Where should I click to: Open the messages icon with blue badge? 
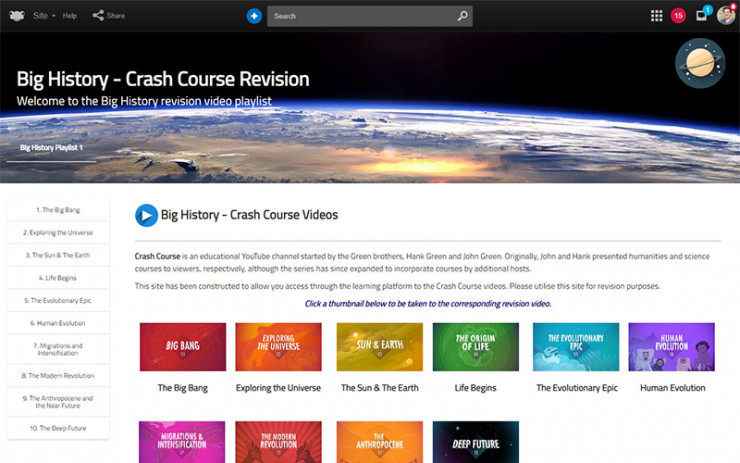pos(703,14)
